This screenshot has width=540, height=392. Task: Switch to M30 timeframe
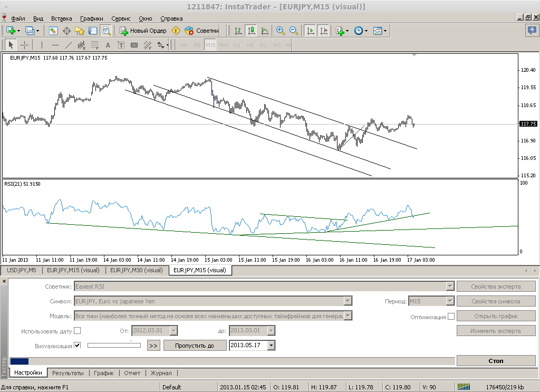[x=224, y=45]
